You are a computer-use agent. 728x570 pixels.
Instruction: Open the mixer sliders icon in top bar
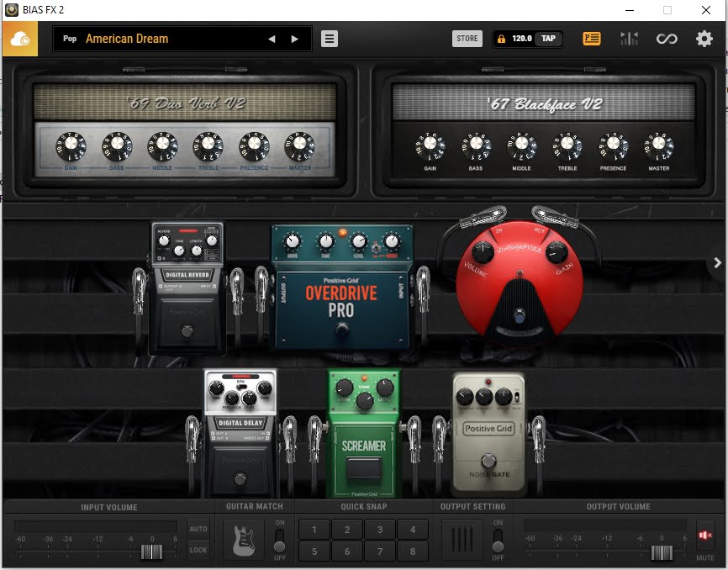(x=629, y=39)
